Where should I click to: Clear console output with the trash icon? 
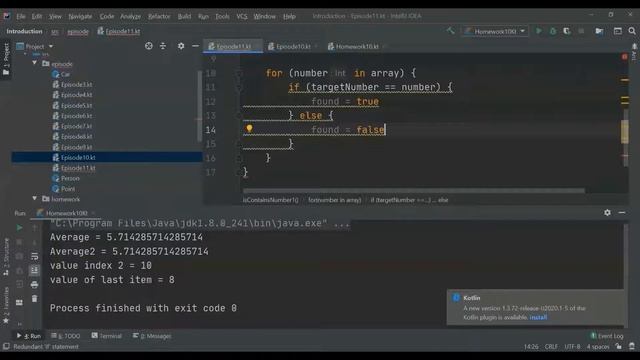point(35,299)
